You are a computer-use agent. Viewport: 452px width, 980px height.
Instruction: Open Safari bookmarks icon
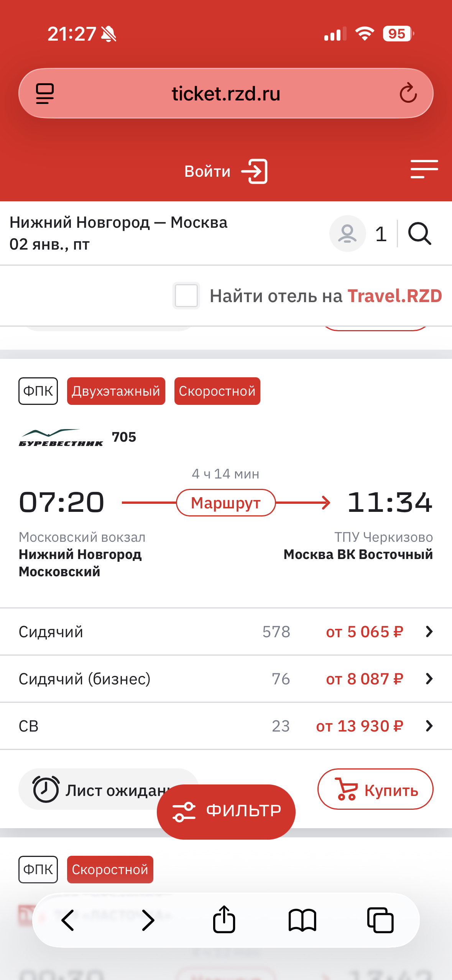coord(302,920)
